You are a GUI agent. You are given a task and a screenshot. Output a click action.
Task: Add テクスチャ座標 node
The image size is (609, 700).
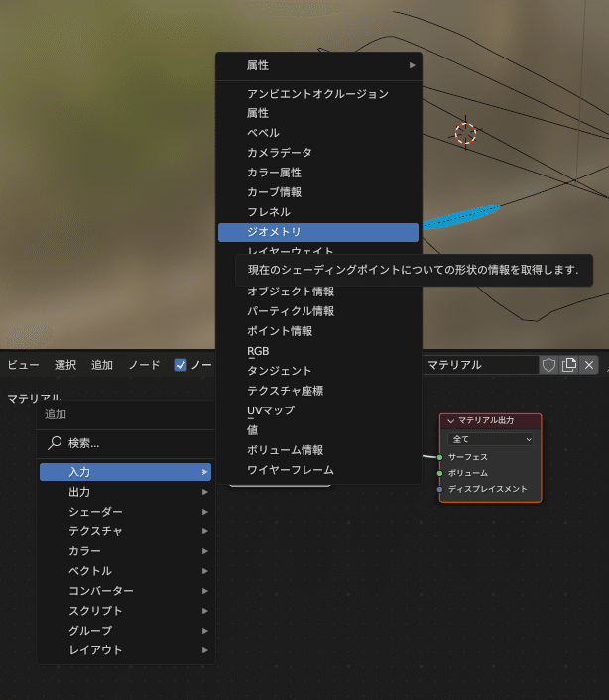coord(318,391)
